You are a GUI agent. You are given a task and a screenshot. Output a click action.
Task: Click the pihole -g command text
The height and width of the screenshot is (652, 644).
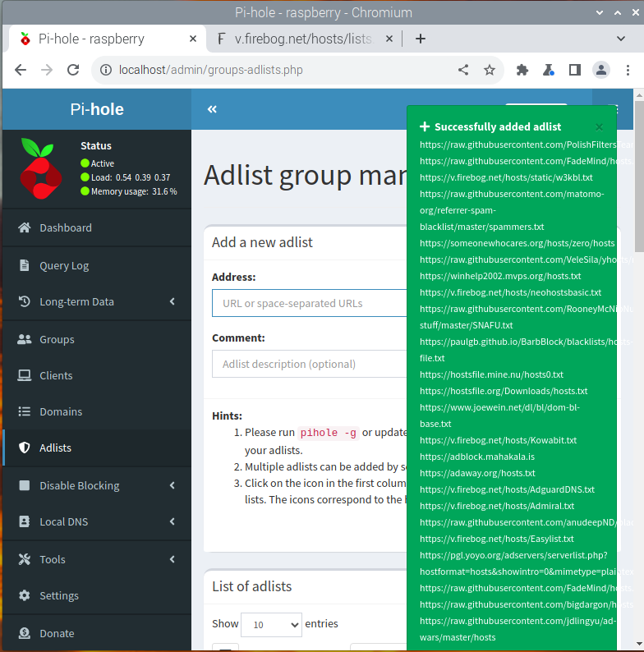[x=329, y=433]
